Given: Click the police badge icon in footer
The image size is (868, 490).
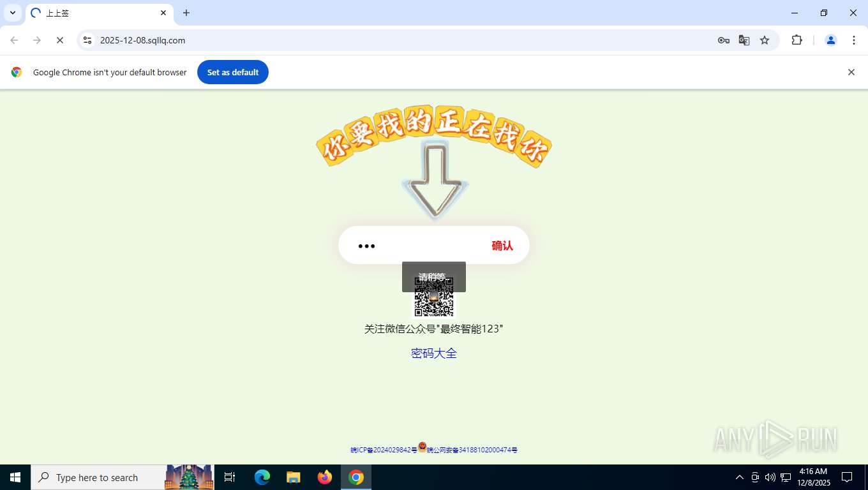Looking at the screenshot, I should point(422,447).
